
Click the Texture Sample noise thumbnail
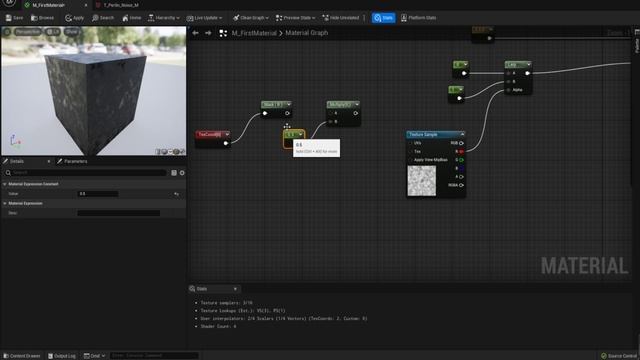pyautogui.click(x=422, y=181)
